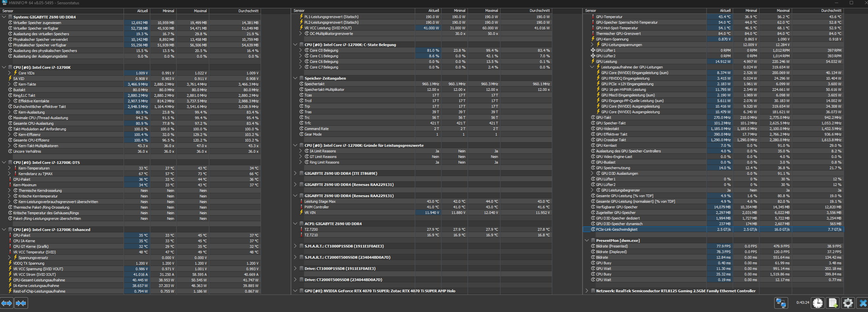Expand the GPU Leistungsbegrenzer row
868x312 pixels.
tap(592, 190)
